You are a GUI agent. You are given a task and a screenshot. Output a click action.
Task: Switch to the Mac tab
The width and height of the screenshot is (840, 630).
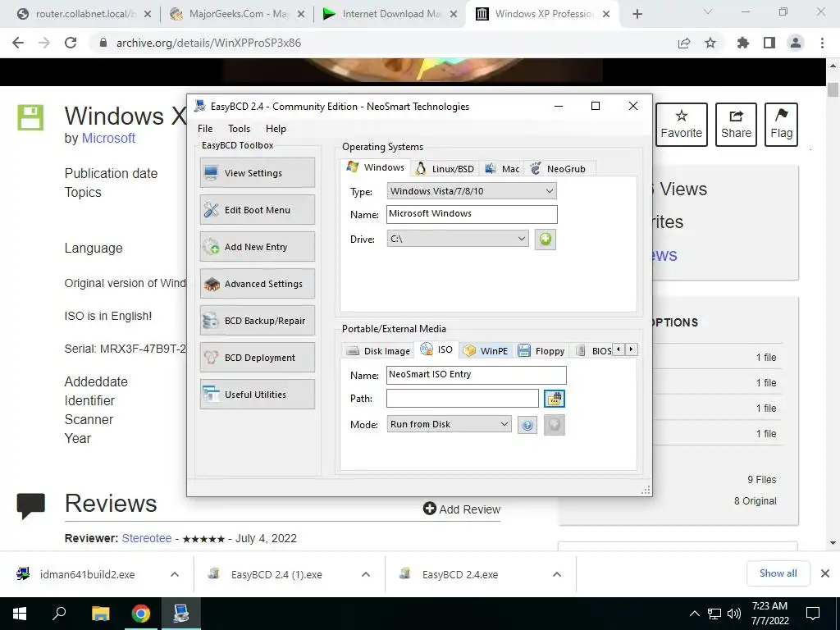click(x=502, y=169)
